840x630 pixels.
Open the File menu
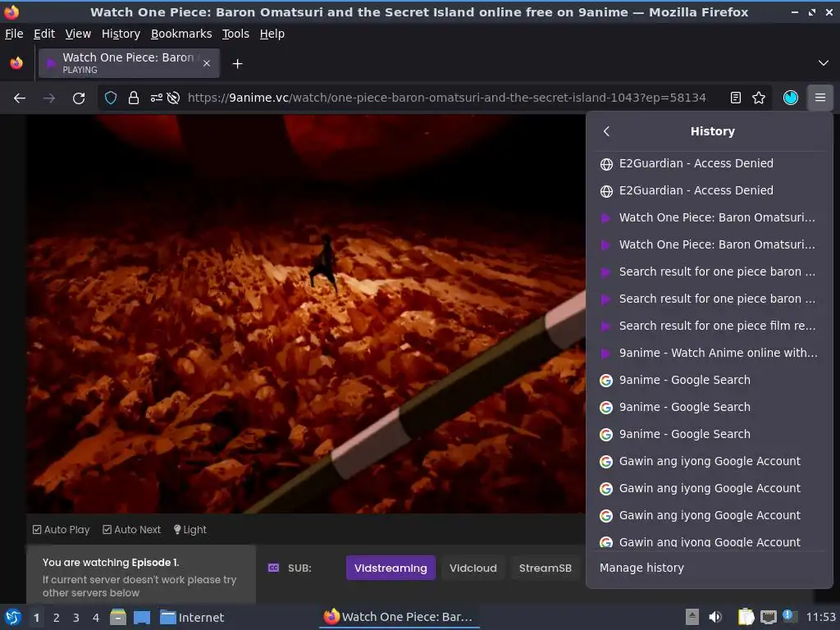14,34
